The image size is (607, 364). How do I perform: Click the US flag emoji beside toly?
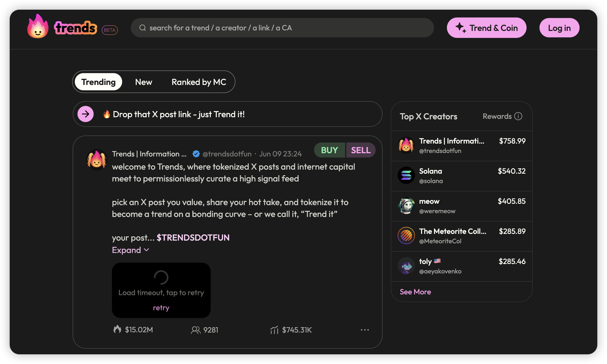(437, 261)
